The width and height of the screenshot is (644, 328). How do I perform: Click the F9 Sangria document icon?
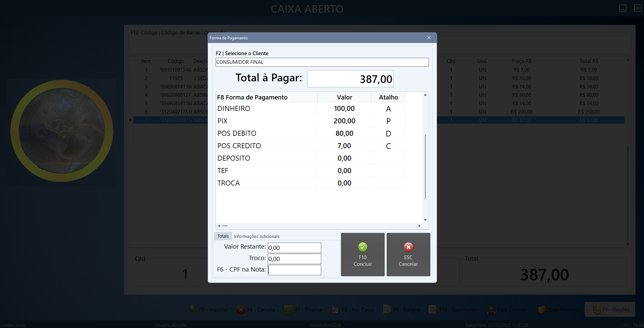[387, 310]
